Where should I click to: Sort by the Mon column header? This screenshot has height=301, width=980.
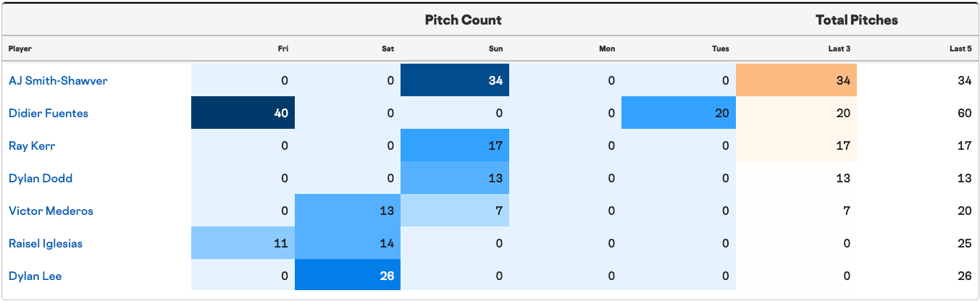607,49
